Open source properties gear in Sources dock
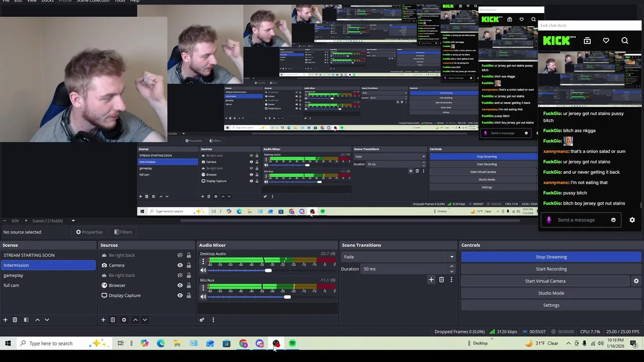This screenshot has height=362, width=644. [124, 320]
